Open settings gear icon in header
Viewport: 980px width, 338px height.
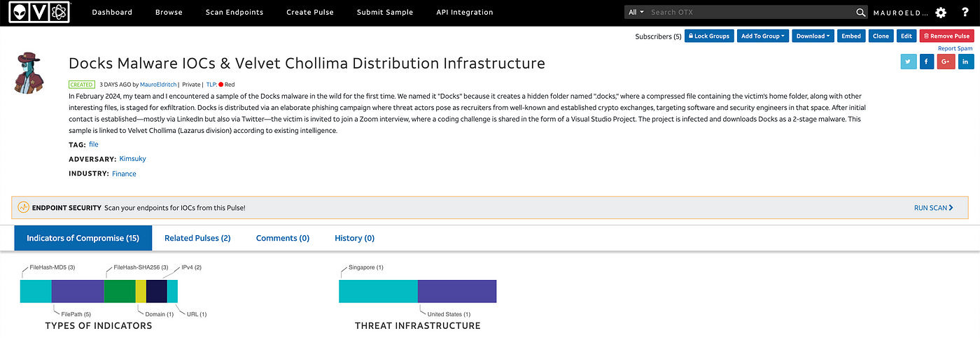[x=940, y=13]
